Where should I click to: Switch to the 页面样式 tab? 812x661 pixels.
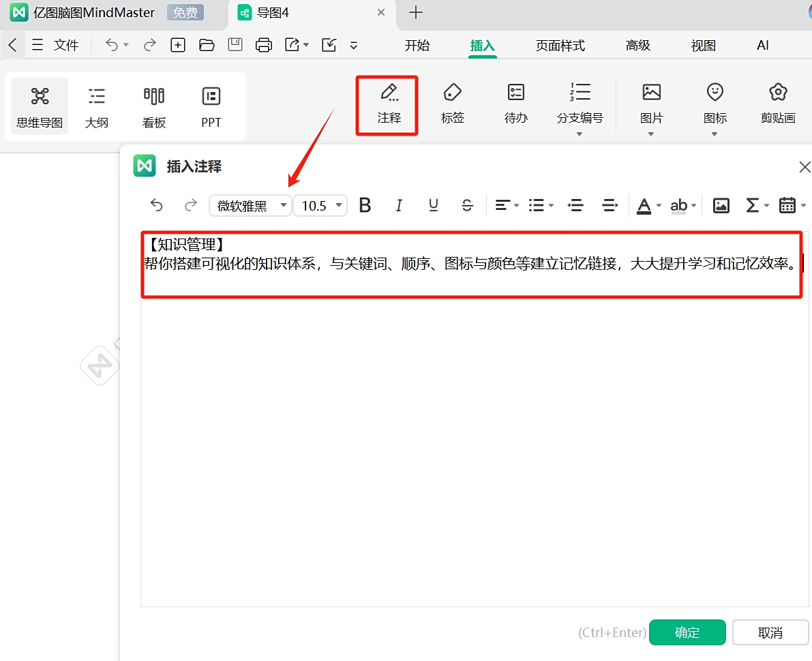(x=560, y=46)
